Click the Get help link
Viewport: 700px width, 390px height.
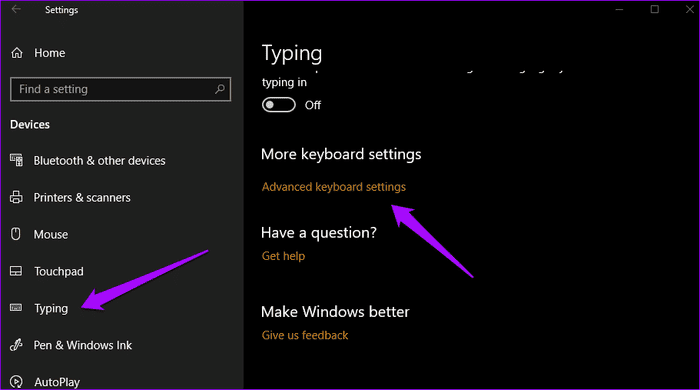283,256
